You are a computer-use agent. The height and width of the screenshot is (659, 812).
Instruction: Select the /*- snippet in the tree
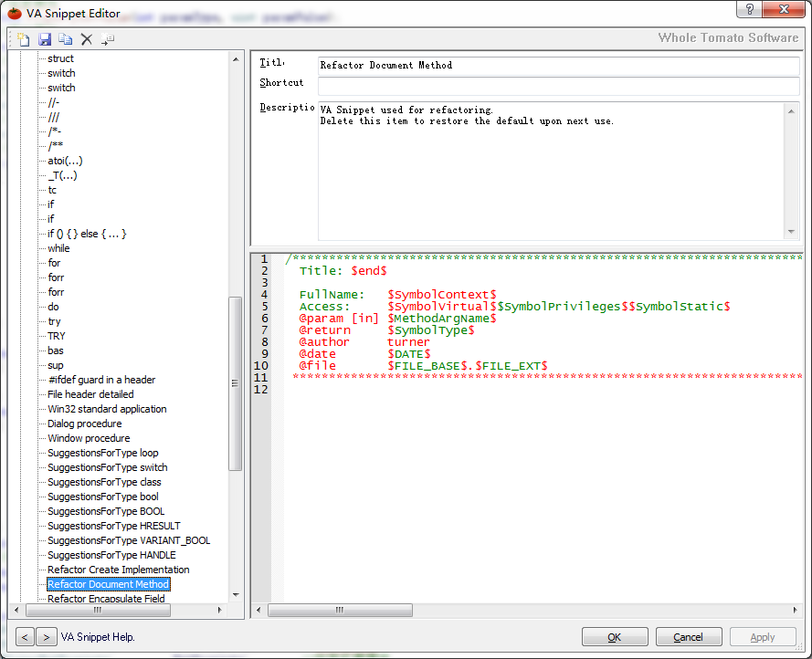pos(55,131)
